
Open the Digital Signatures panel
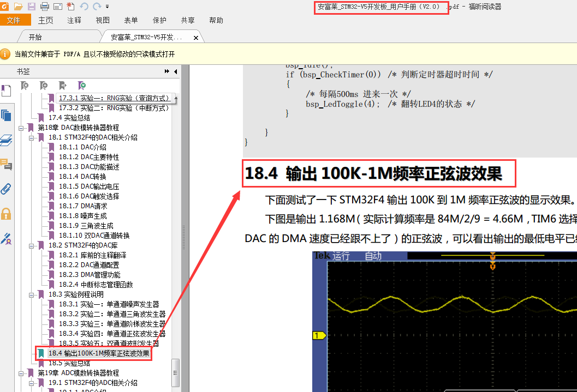tap(6, 239)
